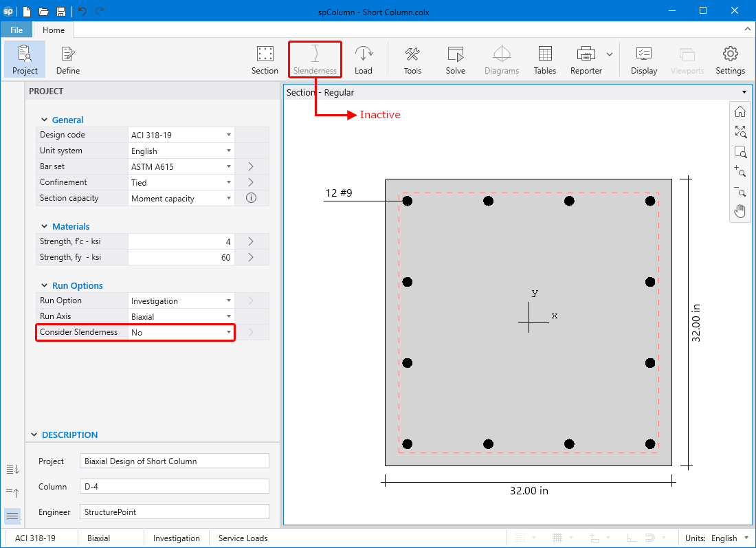Open the Section tool in ribbon
The height and width of the screenshot is (548, 756).
click(x=265, y=60)
